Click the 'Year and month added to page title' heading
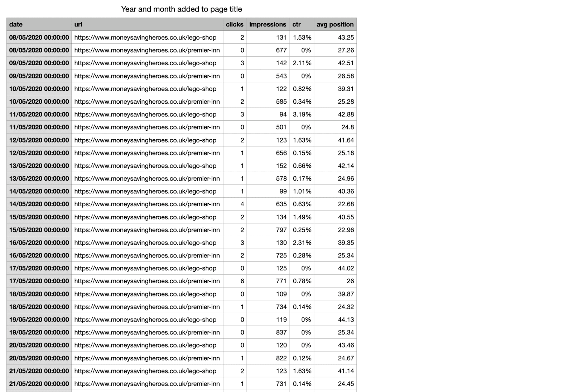The height and width of the screenshot is (392, 573). [182, 9]
